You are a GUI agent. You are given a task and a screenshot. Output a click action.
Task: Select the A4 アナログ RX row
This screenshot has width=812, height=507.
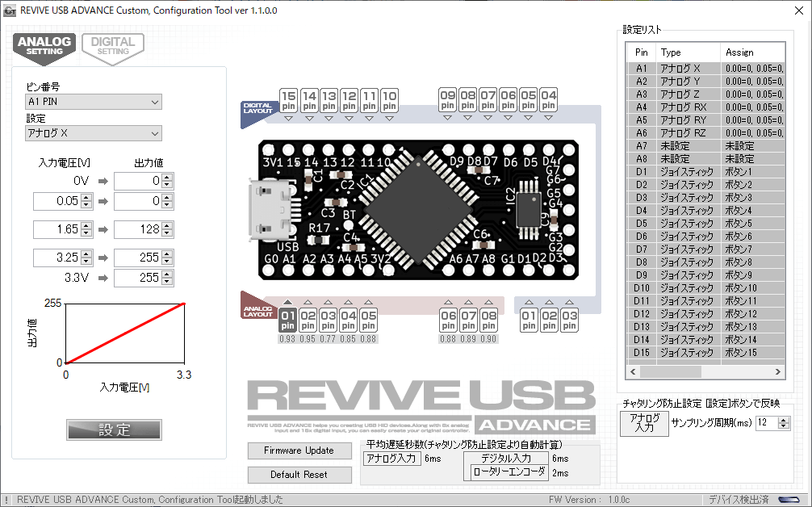[x=706, y=107]
